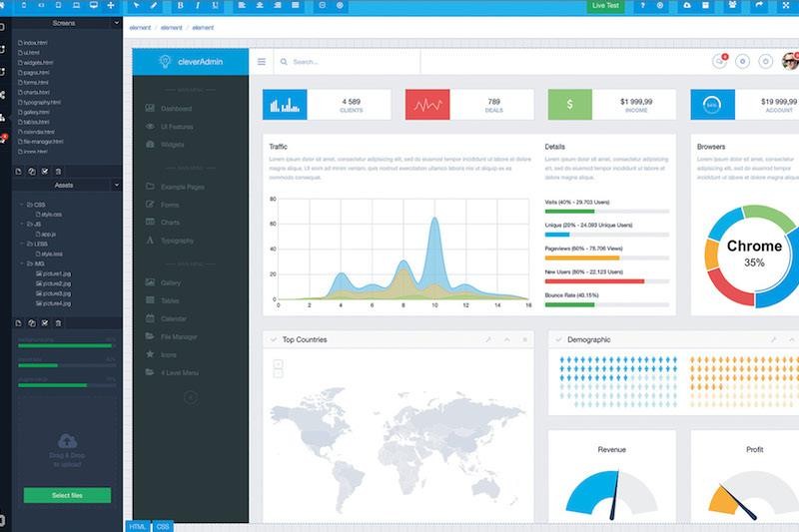799x532 pixels.
Task: Select the desktop monitor preview icon
Action: [x=93, y=5]
